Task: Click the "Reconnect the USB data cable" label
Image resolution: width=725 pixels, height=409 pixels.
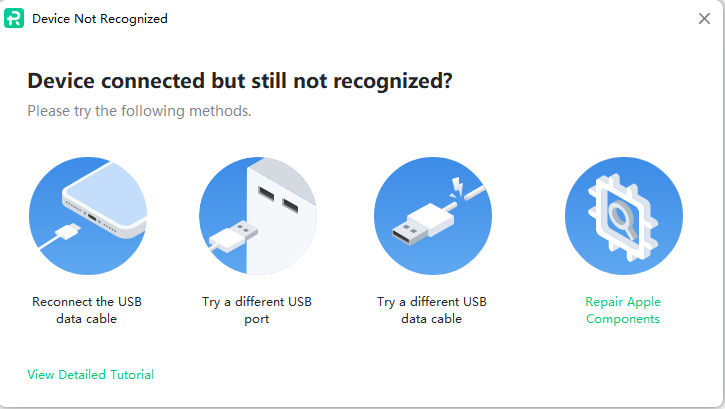Action: pyautogui.click(x=87, y=310)
